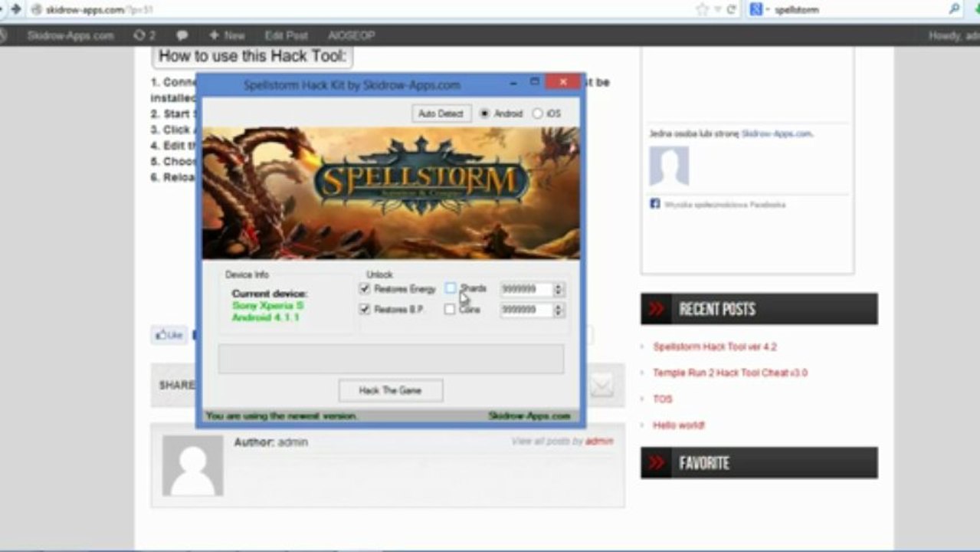
Task: Adjust Shards value with spinner arrows
Action: point(559,289)
